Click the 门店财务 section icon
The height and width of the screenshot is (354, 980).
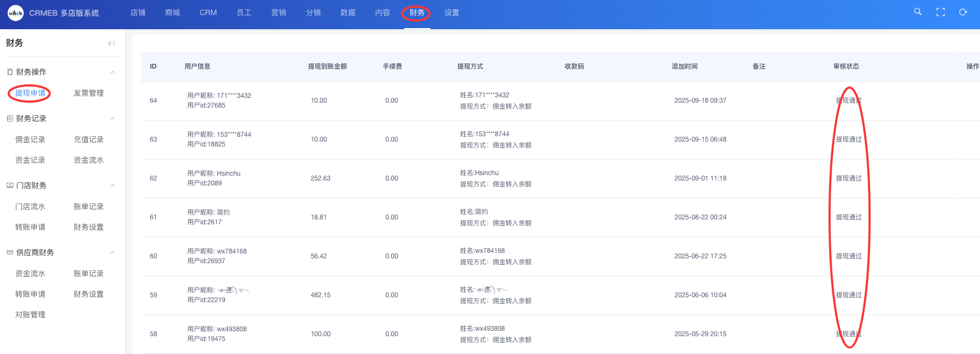[10, 185]
